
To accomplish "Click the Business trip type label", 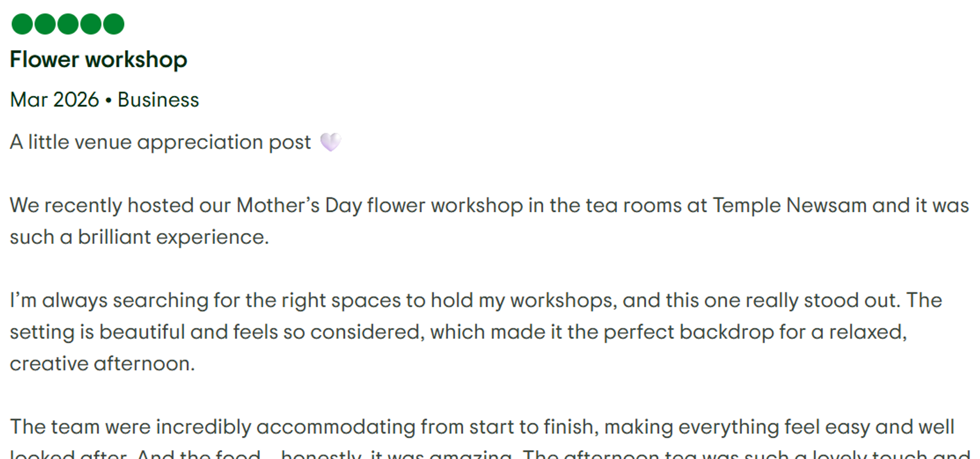I will click(158, 100).
